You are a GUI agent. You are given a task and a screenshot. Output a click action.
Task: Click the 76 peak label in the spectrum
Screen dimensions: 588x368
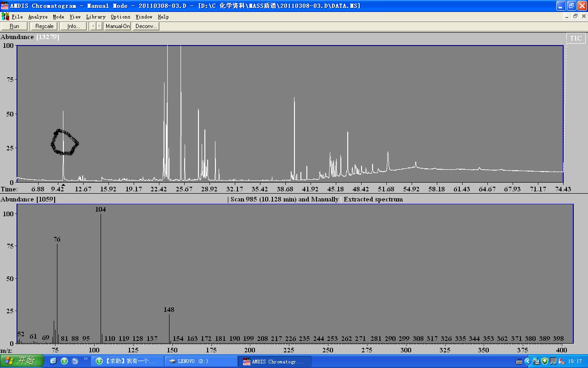(57, 239)
